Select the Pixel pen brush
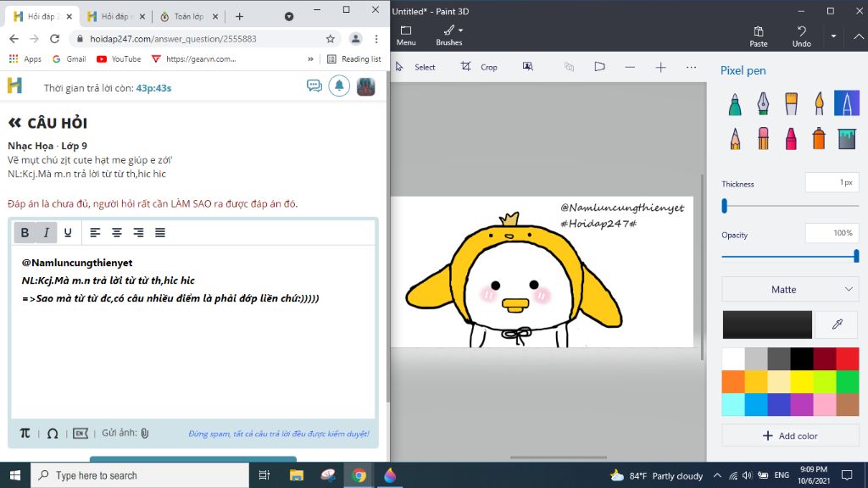The width and height of the screenshot is (868, 488). [847, 103]
